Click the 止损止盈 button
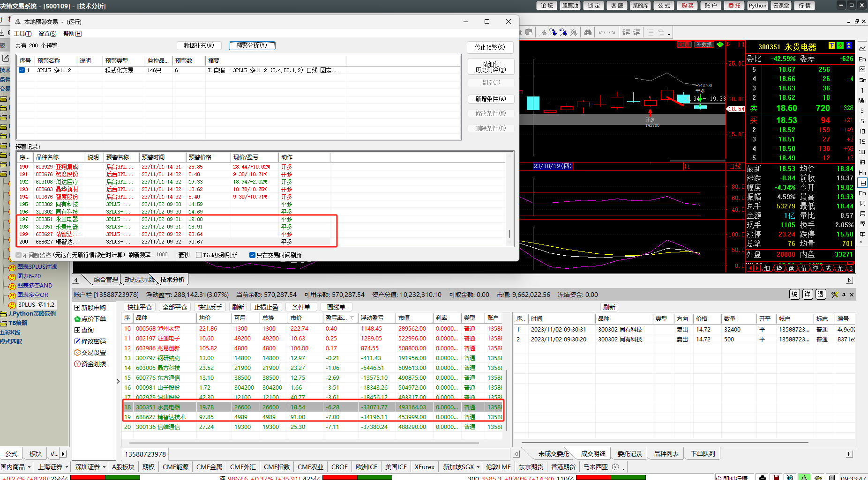The image size is (868, 480). coord(266,307)
